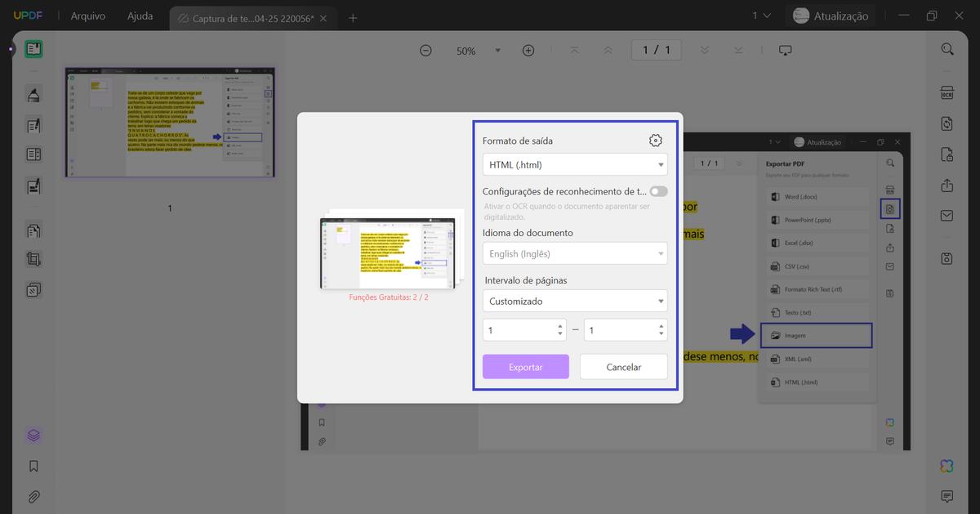Increase starting page number with stepper arrow

(x=559, y=326)
